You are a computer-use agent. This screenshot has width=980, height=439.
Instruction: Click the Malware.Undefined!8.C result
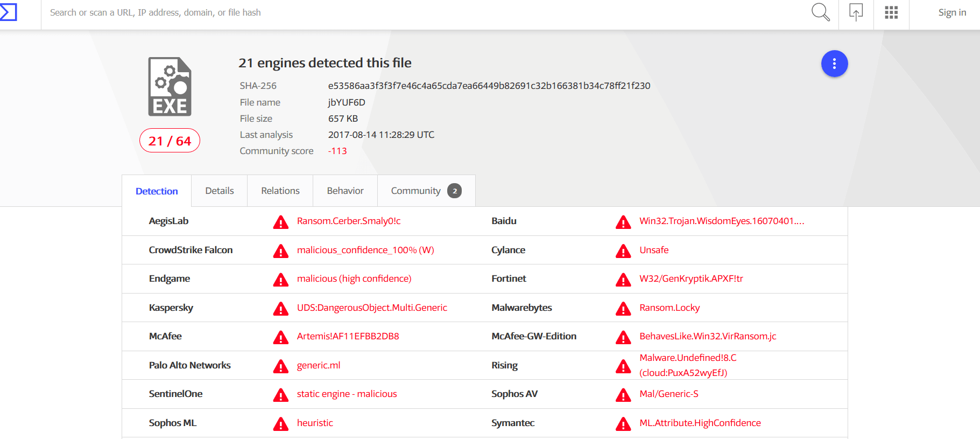[x=688, y=365]
